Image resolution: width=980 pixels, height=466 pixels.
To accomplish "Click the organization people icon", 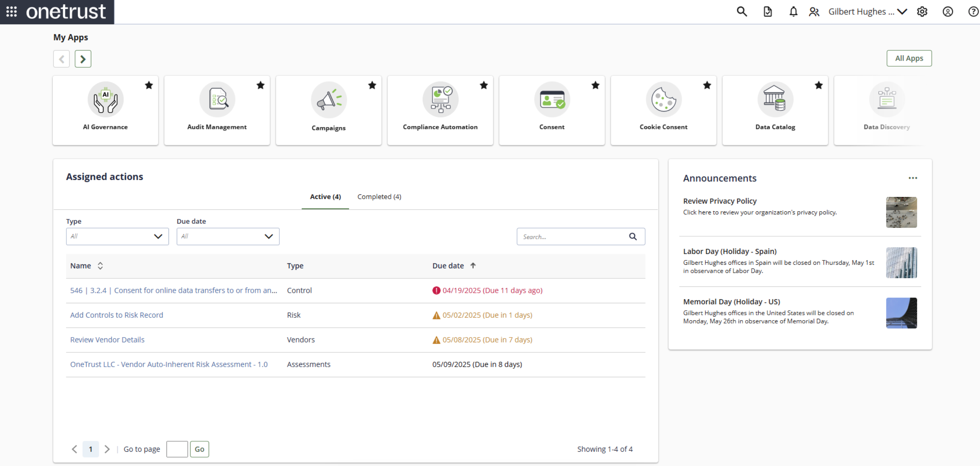I will click(x=814, y=12).
